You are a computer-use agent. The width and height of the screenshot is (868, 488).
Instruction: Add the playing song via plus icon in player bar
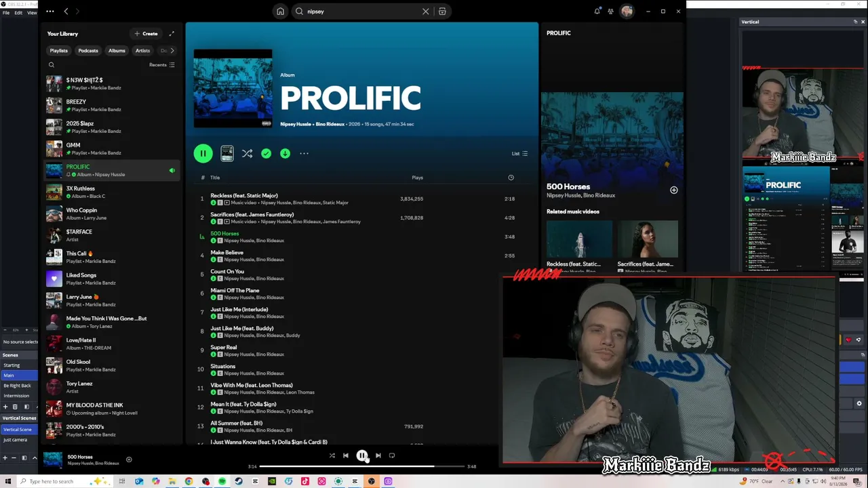[129, 460]
